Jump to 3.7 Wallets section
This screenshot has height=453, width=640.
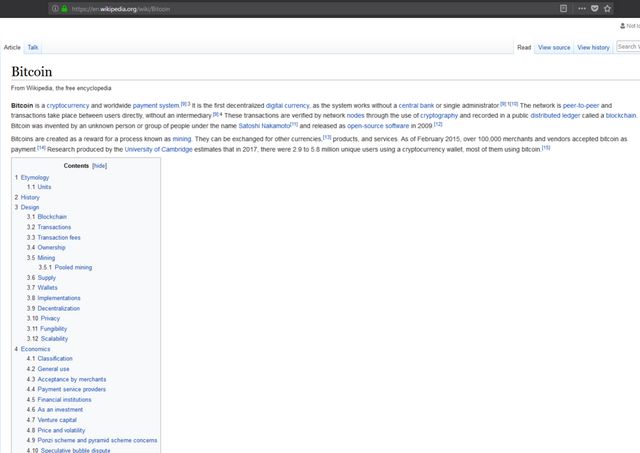coord(42,288)
